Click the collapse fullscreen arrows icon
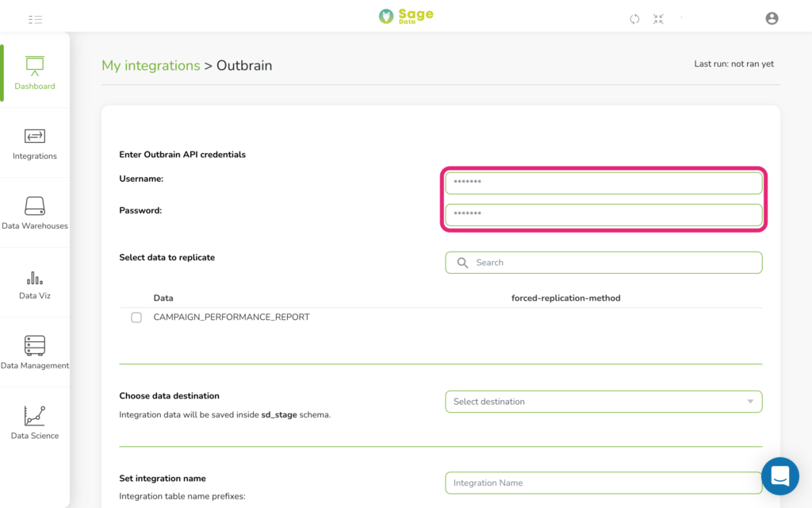Viewport: 812px width, 508px height. tap(658, 19)
